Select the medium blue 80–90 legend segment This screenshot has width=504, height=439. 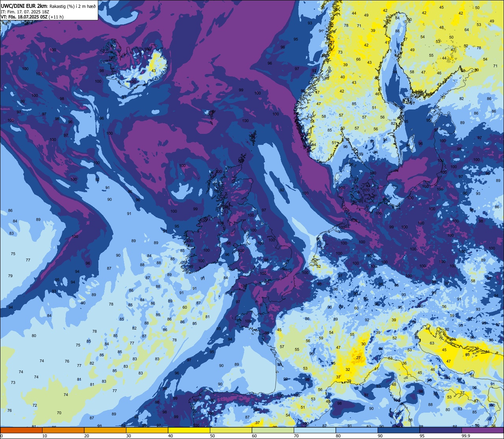[x=357, y=430]
